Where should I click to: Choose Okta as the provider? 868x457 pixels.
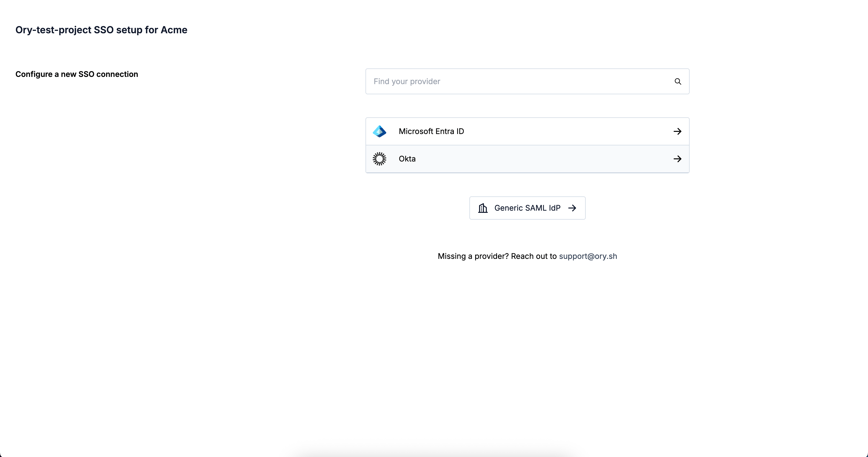527,159
